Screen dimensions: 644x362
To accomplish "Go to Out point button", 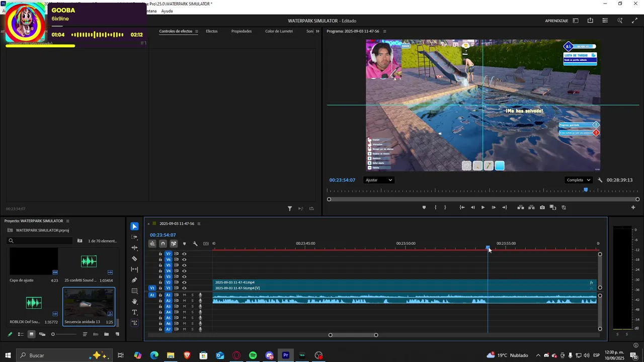I will 504,207.
